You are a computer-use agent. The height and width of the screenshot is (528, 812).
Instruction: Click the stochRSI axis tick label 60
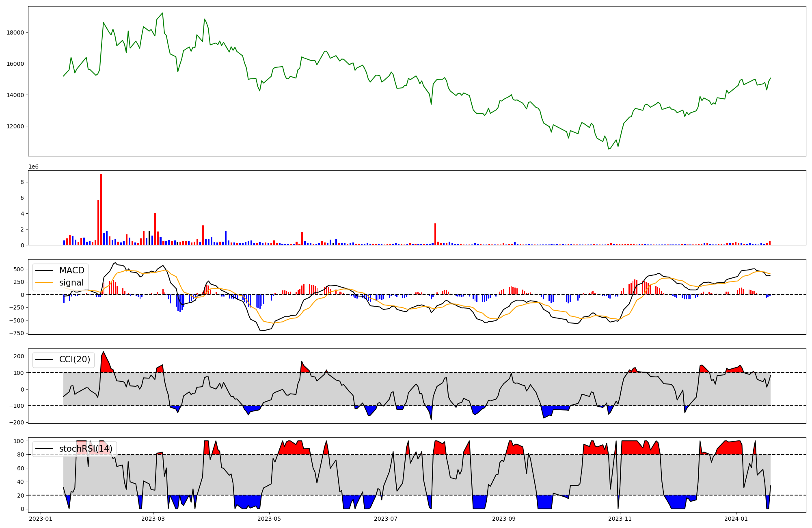[x=21, y=469]
